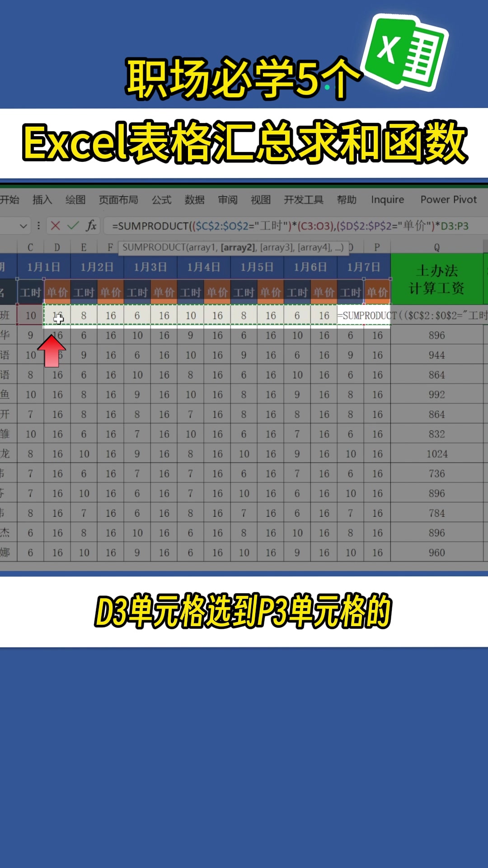
Task: Select the green 土办法计算工资 header cell
Action: (437, 279)
